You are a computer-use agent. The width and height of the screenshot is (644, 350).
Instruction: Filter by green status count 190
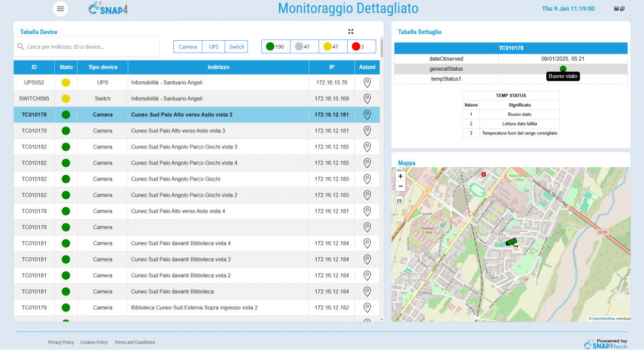(x=276, y=47)
